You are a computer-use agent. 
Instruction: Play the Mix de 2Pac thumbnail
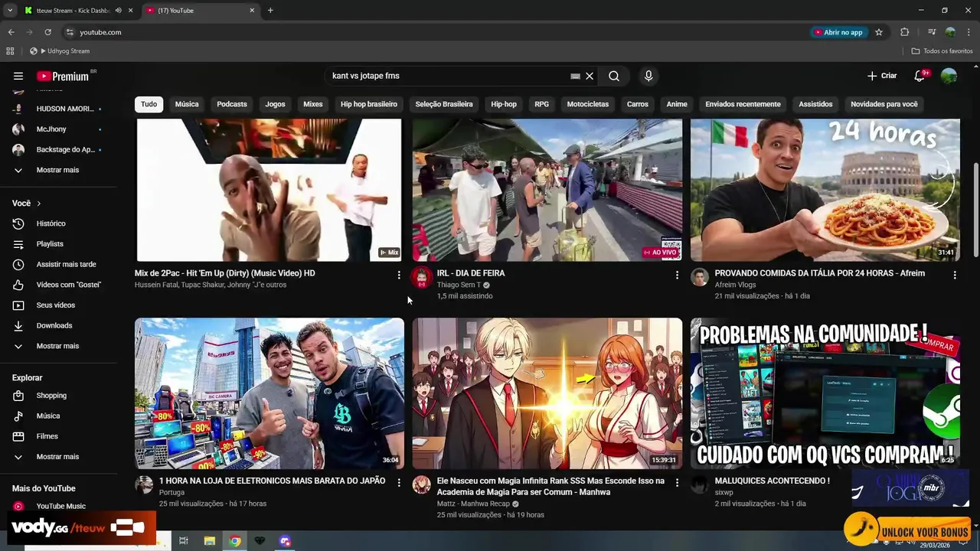click(x=269, y=190)
